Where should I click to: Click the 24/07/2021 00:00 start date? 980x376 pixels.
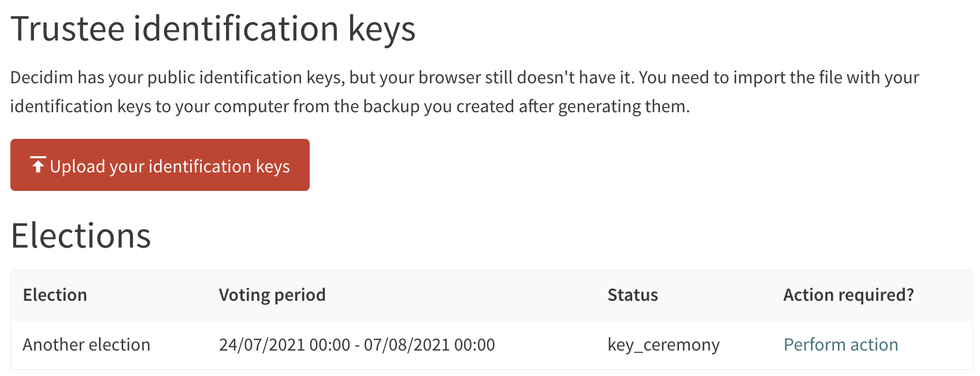(284, 345)
